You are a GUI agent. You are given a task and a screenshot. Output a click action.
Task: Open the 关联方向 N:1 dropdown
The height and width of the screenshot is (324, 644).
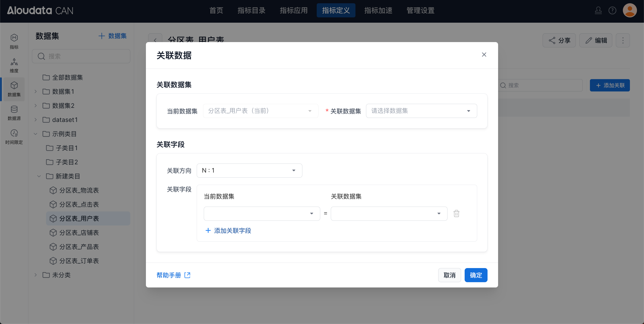coord(249,171)
